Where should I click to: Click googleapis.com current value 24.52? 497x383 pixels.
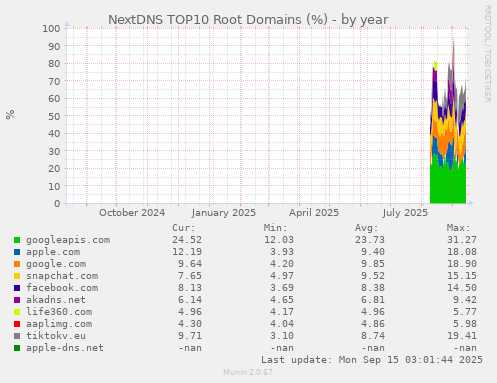coord(187,240)
